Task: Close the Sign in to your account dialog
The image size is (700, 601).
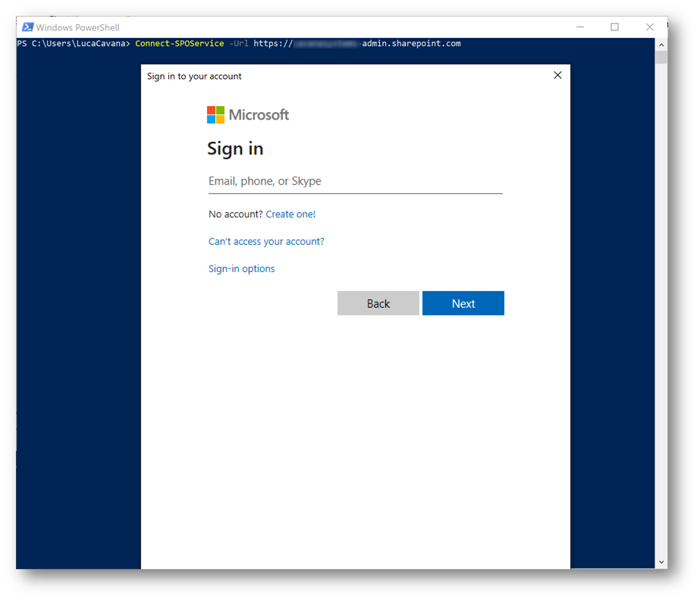Action: 557,75
